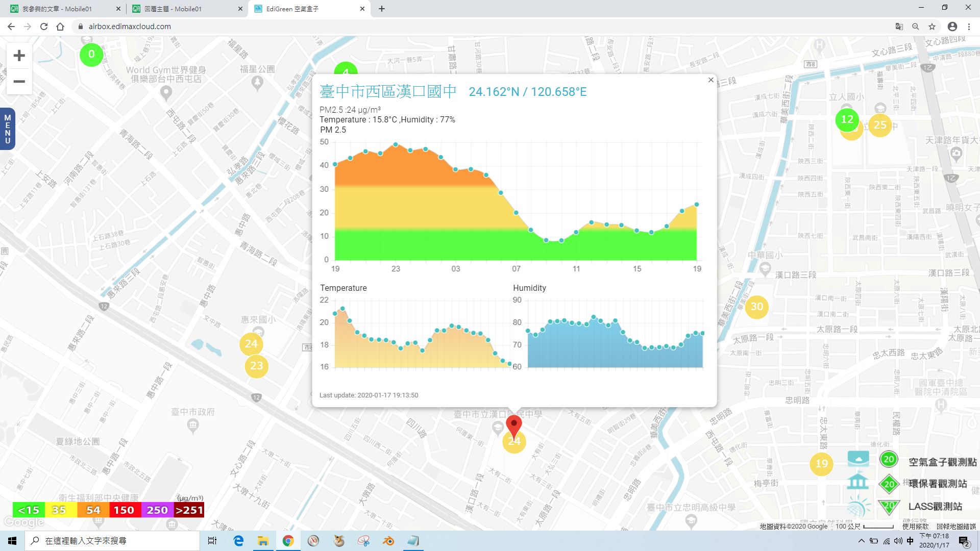Click the LASS觀測站 globe legend icon
The height and width of the screenshot is (551, 980).
(858, 506)
